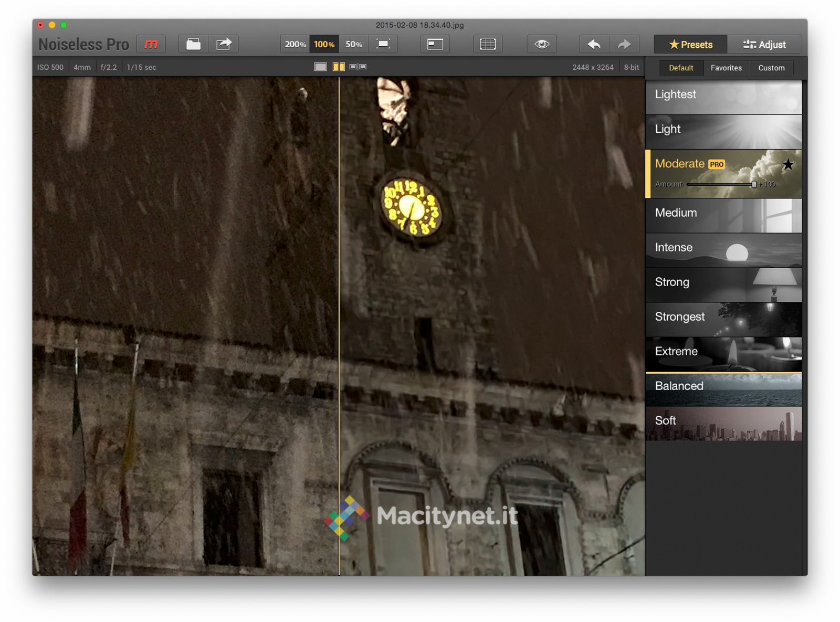840x622 pixels.
Task: Apply the Medium preset
Action: pyautogui.click(x=723, y=216)
